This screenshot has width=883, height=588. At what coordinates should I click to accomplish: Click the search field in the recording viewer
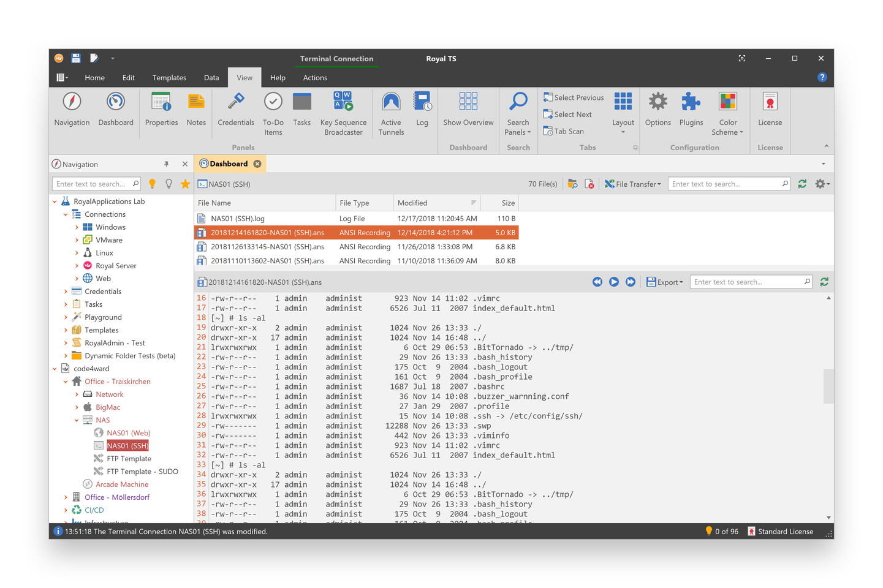point(748,282)
